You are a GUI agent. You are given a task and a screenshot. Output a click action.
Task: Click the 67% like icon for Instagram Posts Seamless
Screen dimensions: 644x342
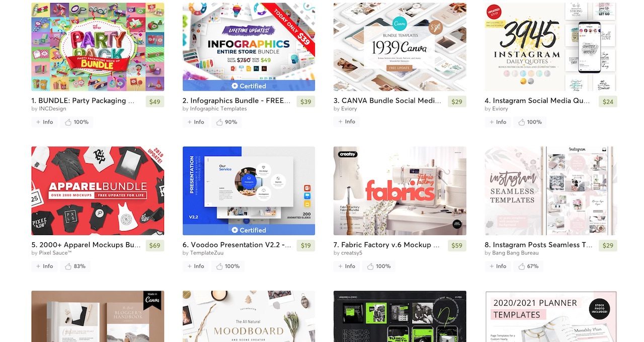521,266
